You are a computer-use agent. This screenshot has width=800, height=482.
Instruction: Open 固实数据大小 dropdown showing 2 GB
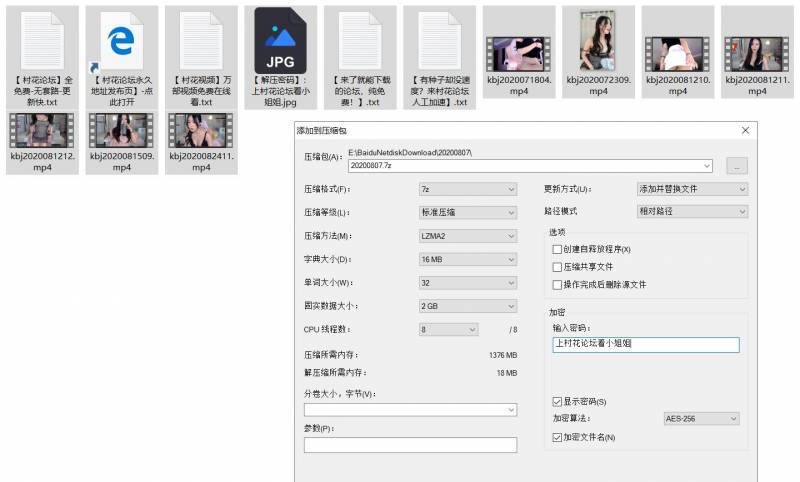468,307
